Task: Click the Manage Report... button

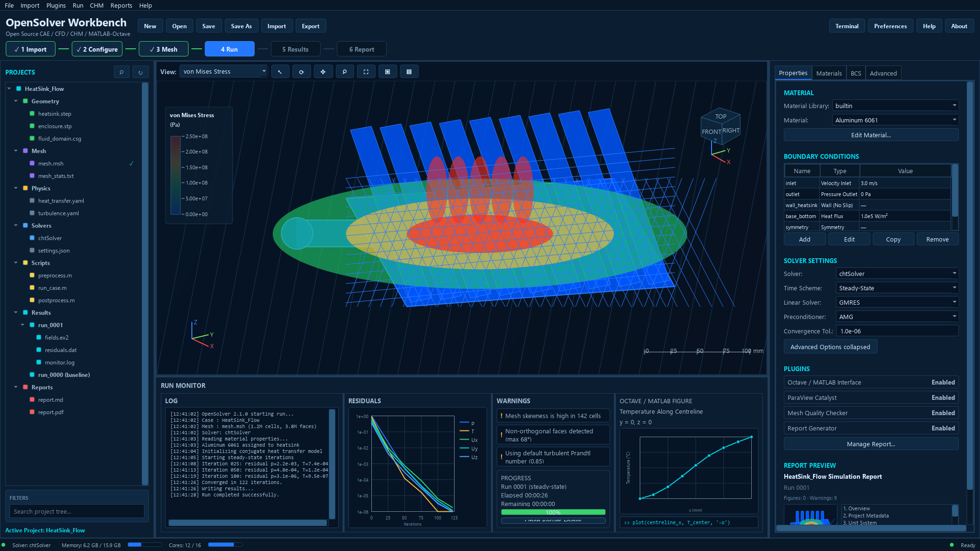Action: pyautogui.click(x=871, y=444)
